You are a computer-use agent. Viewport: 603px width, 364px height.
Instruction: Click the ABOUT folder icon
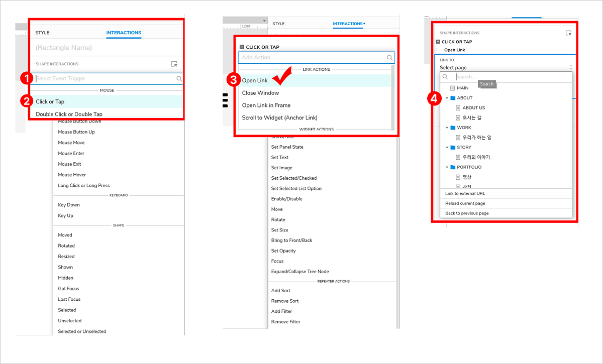pyautogui.click(x=453, y=98)
